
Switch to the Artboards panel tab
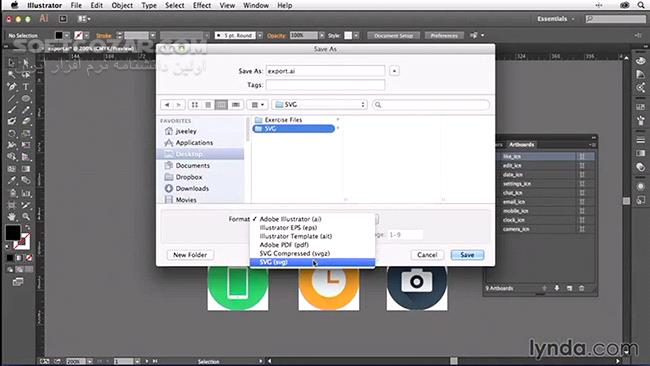click(521, 145)
